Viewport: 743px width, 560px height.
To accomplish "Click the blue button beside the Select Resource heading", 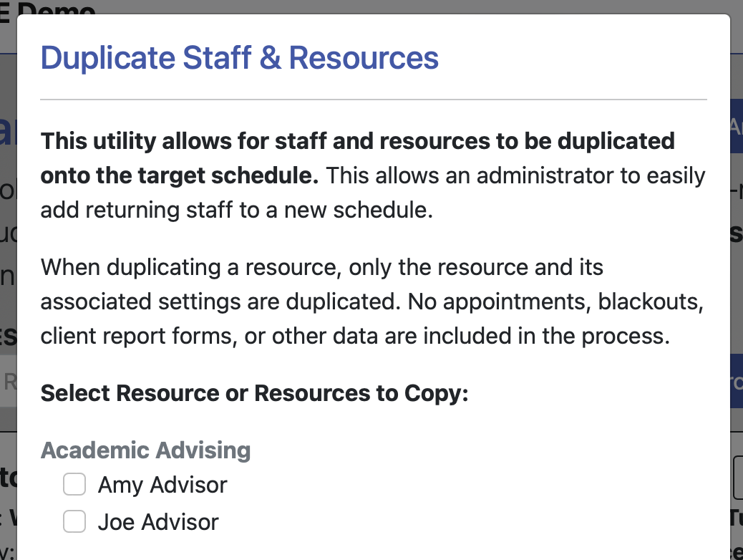I will coord(736,382).
